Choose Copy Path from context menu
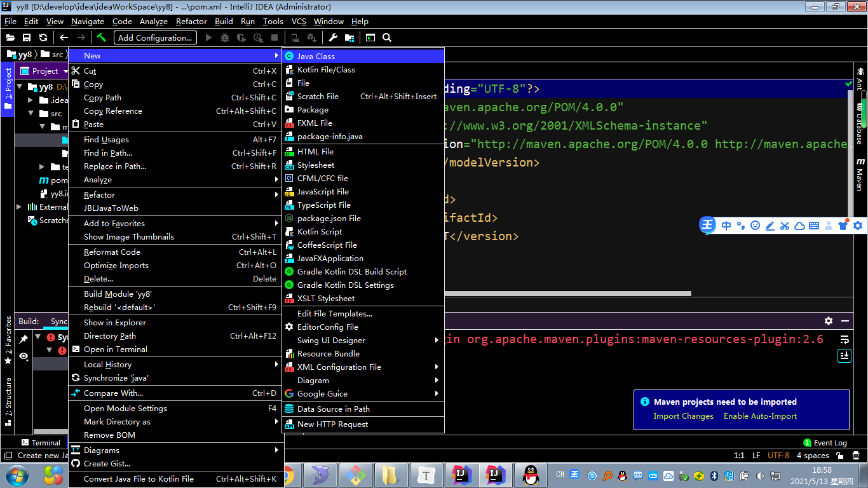This screenshot has width=868, height=488. tap(174, 97)
